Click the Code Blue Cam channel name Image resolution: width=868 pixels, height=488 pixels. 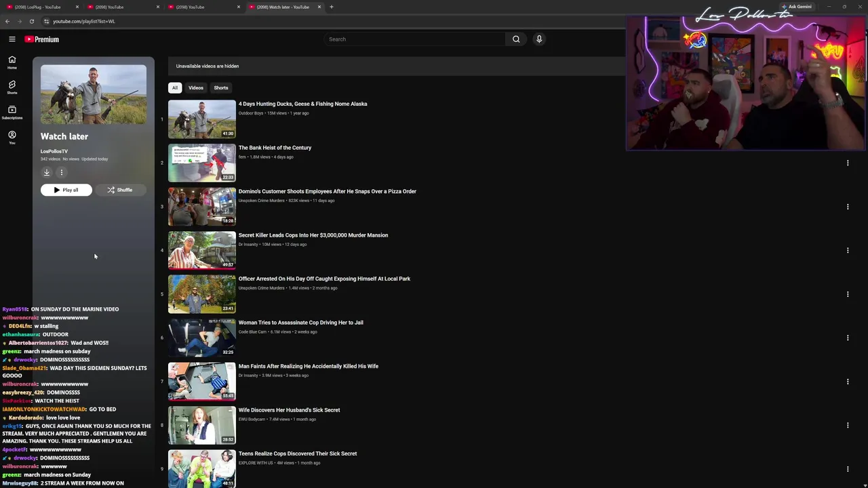tap(252, 331)
